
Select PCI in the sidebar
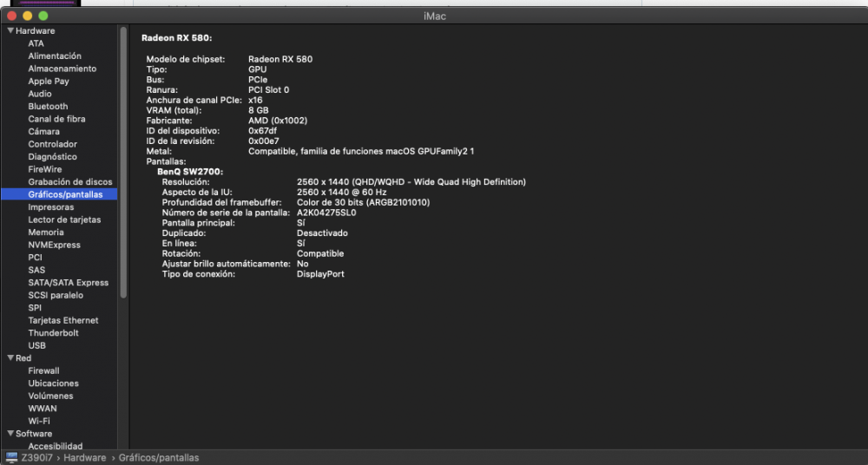[x=35, y=258]
